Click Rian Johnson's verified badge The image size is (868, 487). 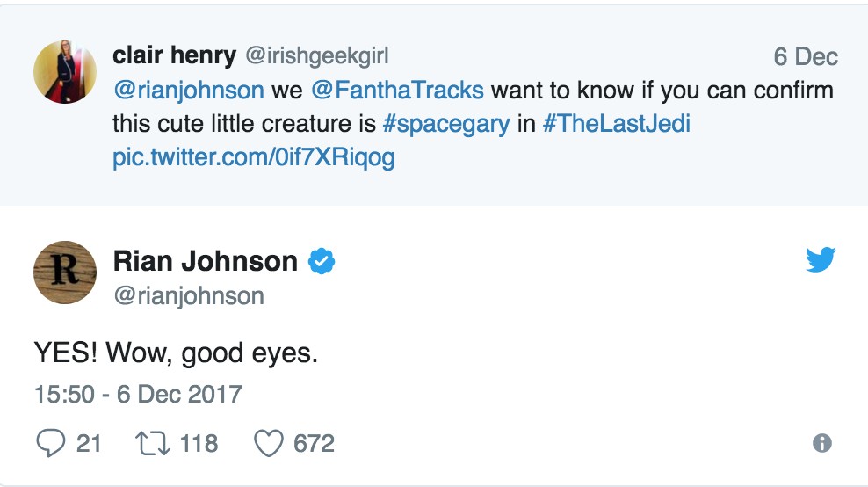[322, 261]
